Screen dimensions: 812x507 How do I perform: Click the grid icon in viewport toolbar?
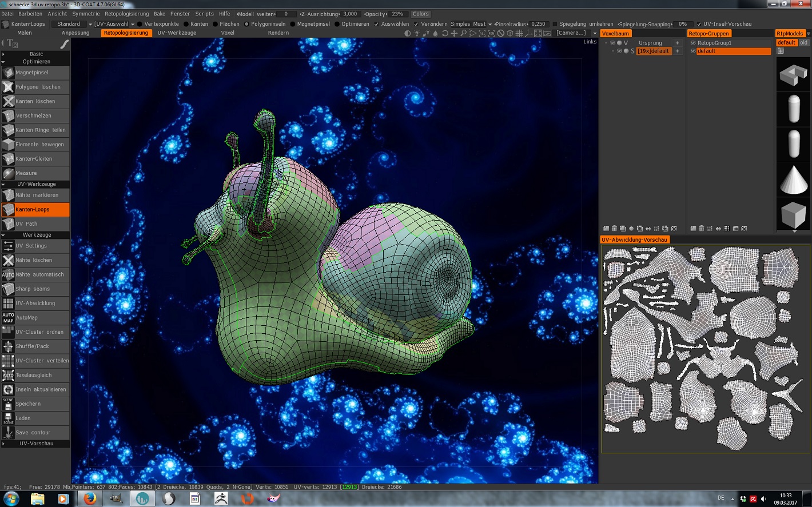point(519,33)
